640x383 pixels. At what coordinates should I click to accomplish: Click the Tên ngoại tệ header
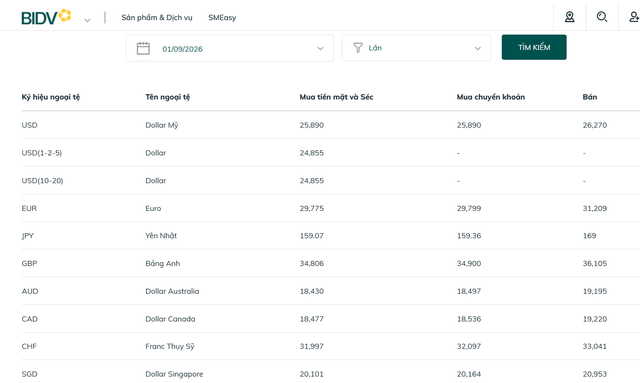(x=168, y=97)
